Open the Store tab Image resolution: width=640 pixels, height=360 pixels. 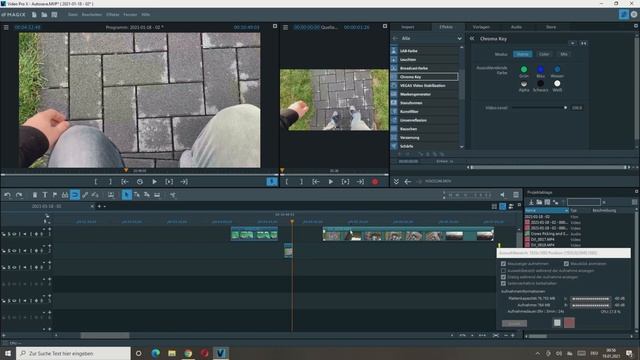[551, 27]
